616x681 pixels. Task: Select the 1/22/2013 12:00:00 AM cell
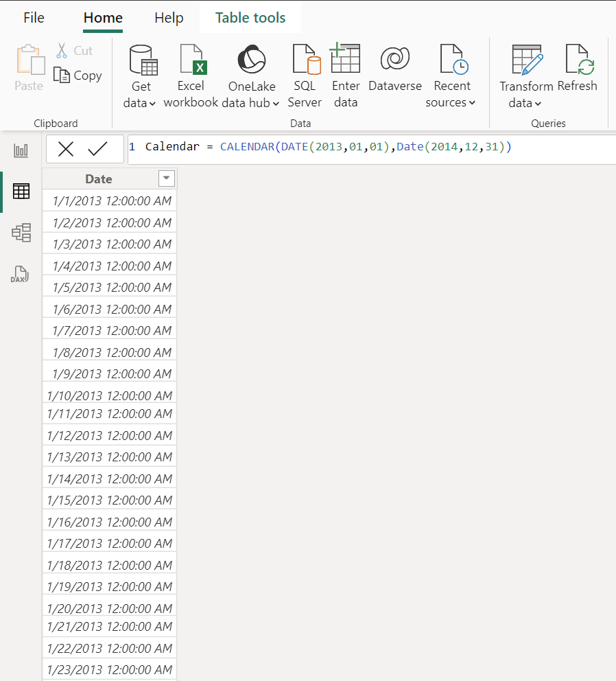[x=109, y=648]
